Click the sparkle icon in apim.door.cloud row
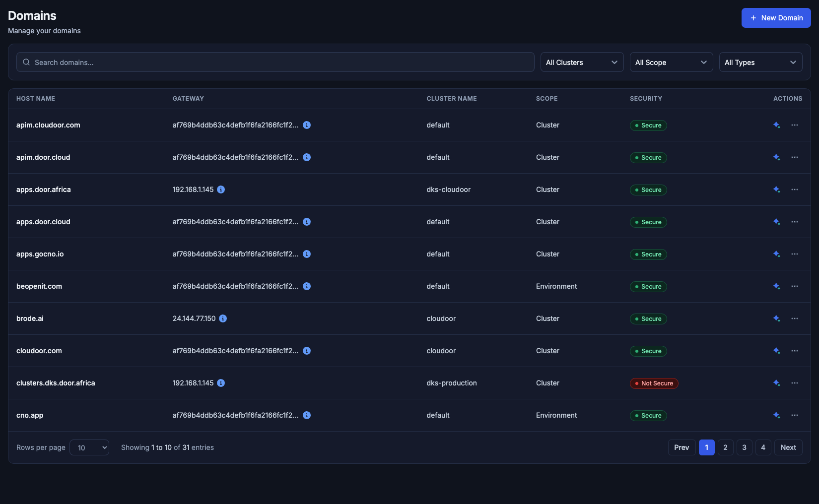This screenshot has height=504, width=819. pos(777,157)
